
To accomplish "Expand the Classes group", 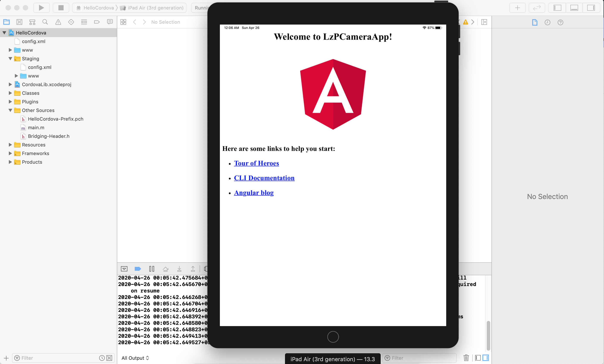I will coord(10,93).
